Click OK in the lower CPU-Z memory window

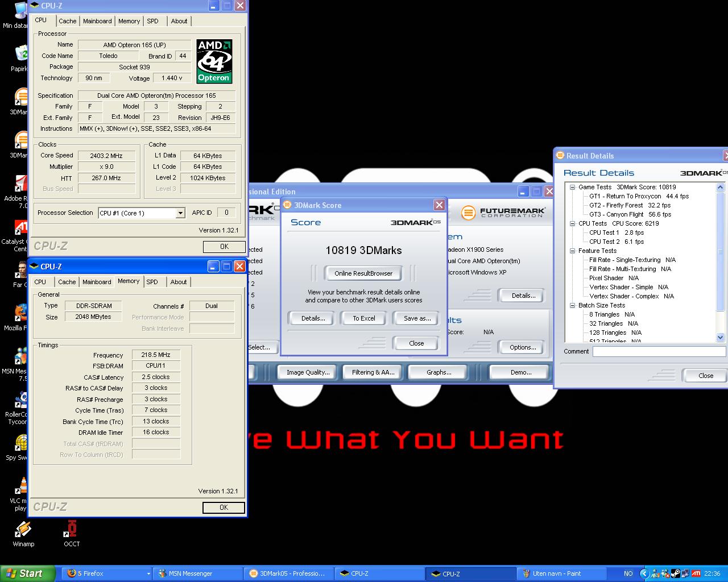pos(224,508)
